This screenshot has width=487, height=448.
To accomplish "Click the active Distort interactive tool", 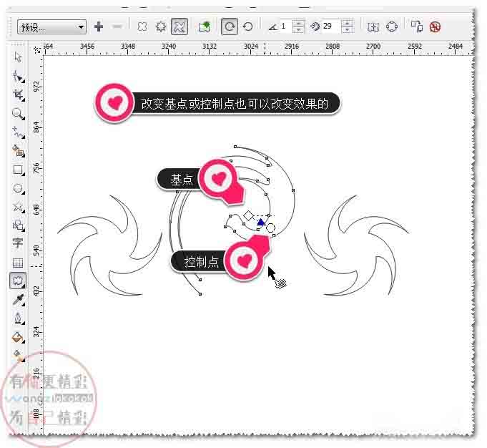I will tap(18, 281).
